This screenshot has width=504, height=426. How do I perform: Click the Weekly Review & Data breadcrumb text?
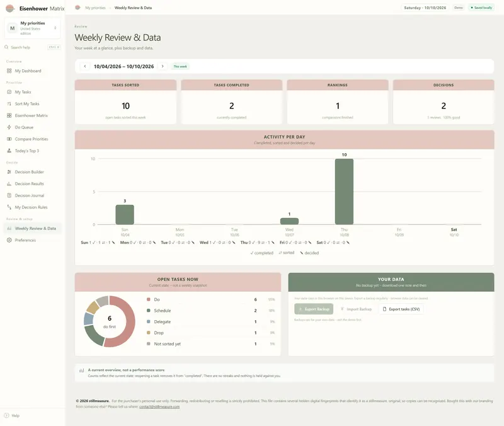(133, 8)
